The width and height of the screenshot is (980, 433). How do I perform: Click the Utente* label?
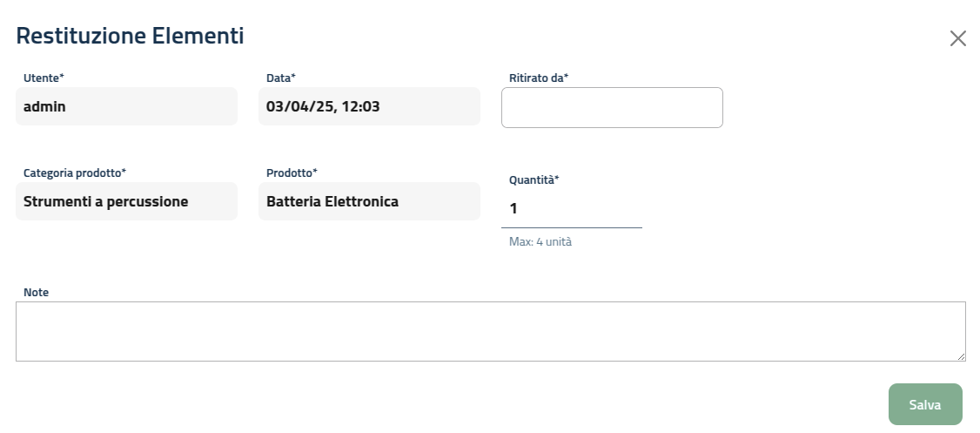click(x=44, y=78)
